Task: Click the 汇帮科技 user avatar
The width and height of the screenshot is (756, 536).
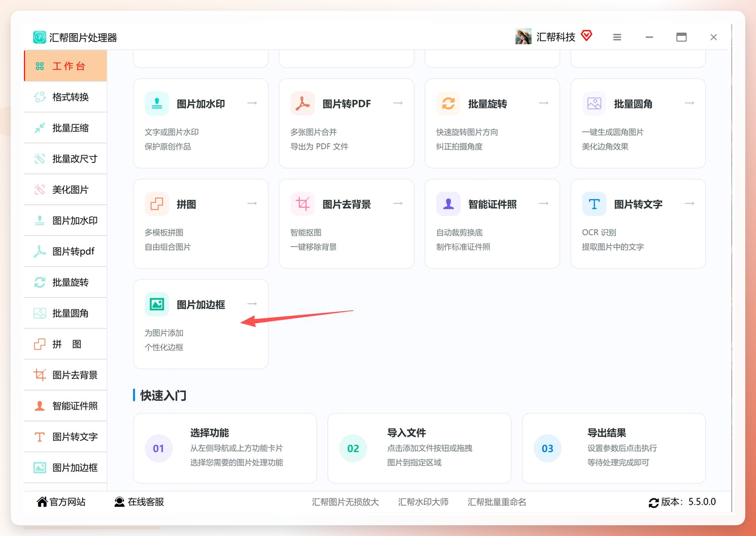Action: (x=523, y=36)
